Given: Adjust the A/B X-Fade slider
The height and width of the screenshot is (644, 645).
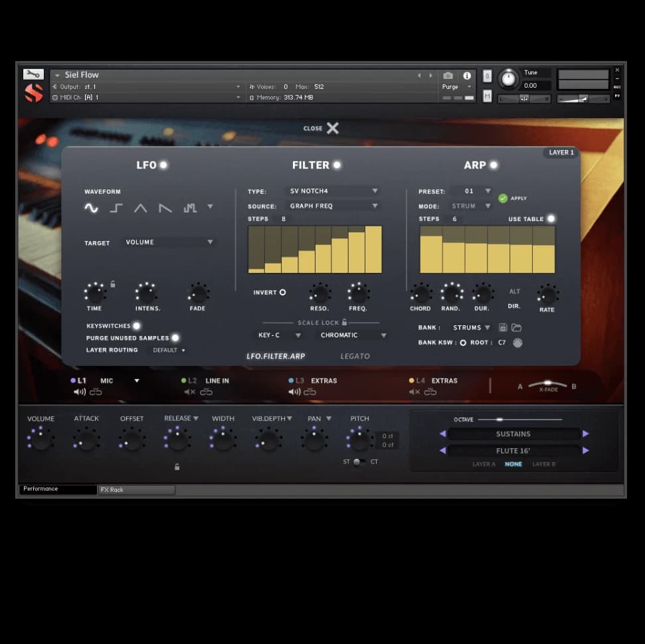Looking at the screenshot, I should click(x=547, y=384).
